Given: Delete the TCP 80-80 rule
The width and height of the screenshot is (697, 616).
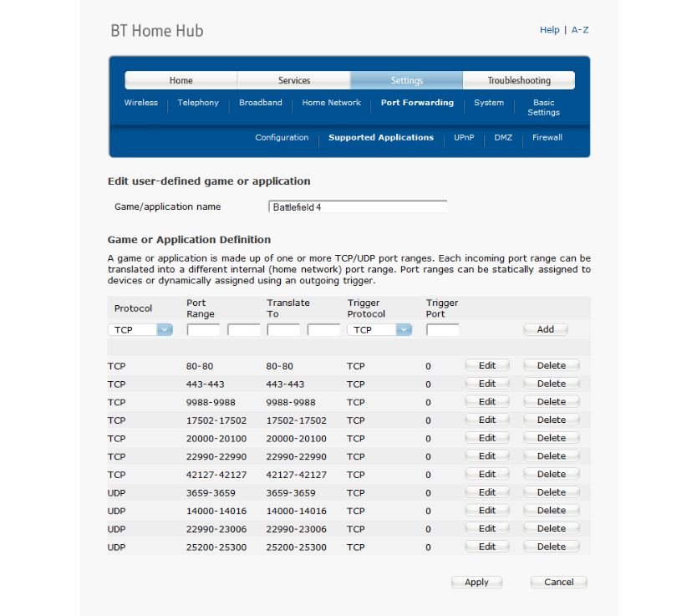Looking at the screenshot, I should point(552,365).
